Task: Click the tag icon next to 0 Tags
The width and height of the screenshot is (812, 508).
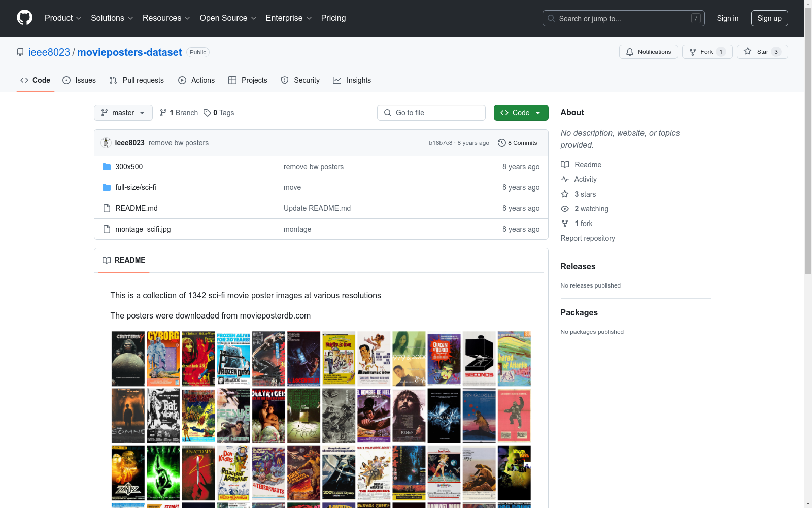Action: point(207,113)
